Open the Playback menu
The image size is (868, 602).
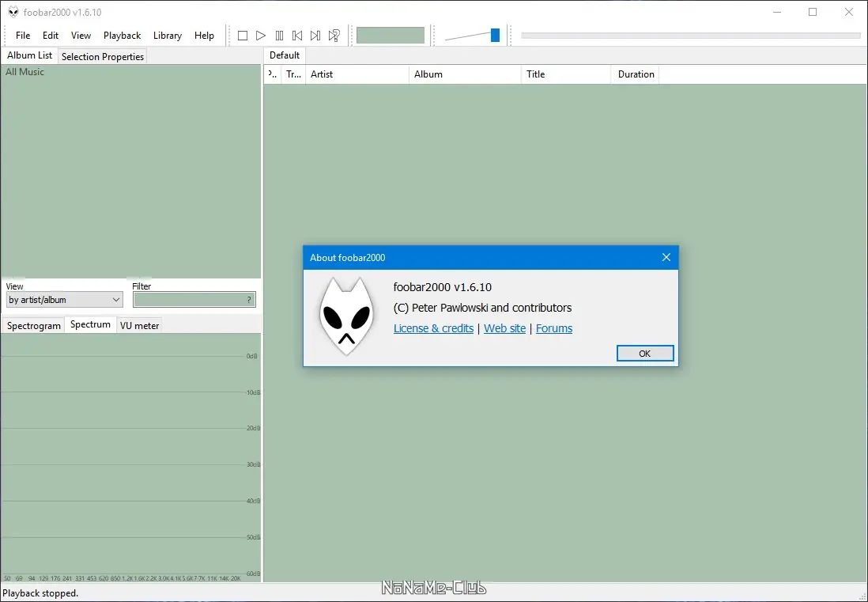[x=122, y=36]
